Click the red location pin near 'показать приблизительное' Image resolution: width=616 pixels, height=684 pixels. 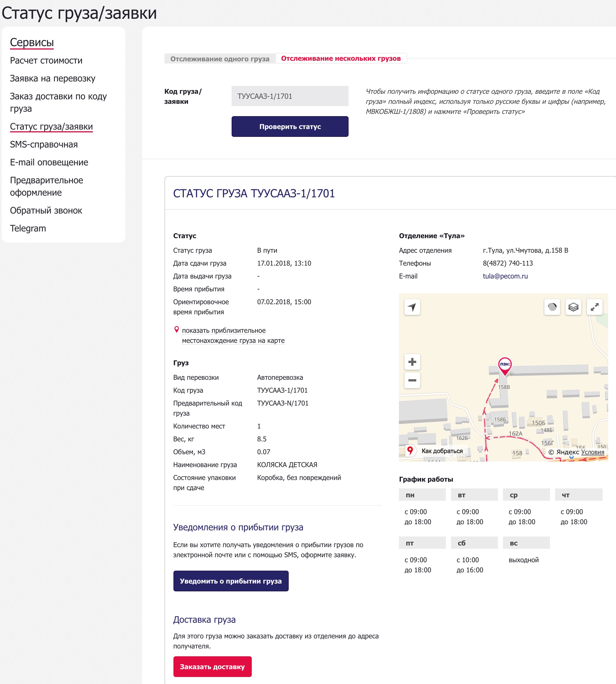pyautogui.click(x=176, y=329)
